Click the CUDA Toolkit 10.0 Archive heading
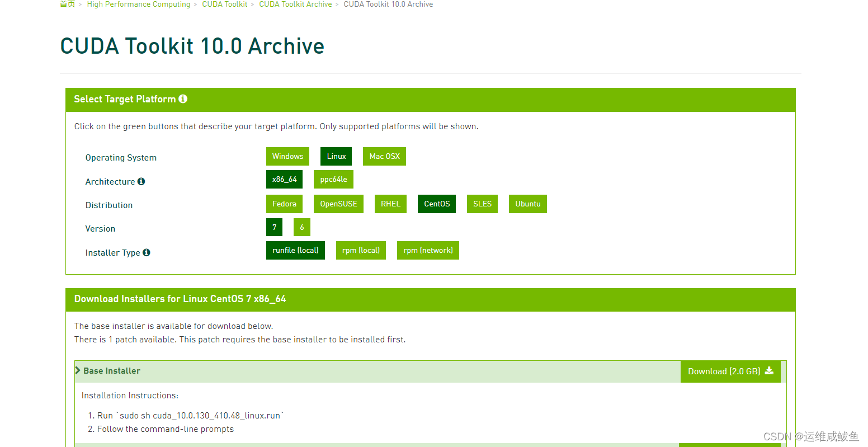Viewport: 868px width, 447px height. [x=192, y=46]
